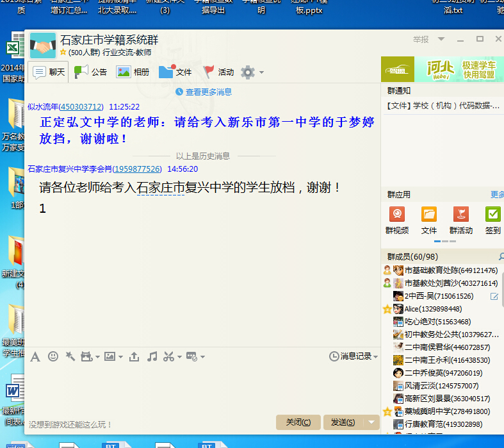Expand the dropdown next to 举报

pos(441,39)
